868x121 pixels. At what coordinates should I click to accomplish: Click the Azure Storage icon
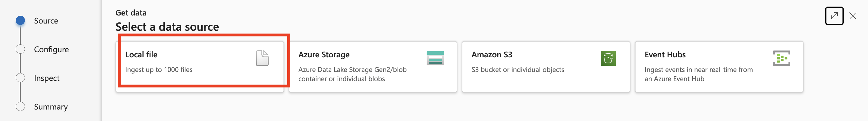(435, 58)
